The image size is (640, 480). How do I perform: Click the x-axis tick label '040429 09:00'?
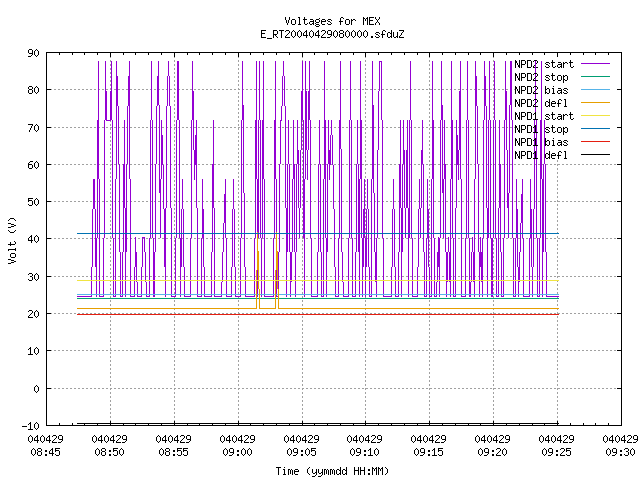[x=238, y=446]
